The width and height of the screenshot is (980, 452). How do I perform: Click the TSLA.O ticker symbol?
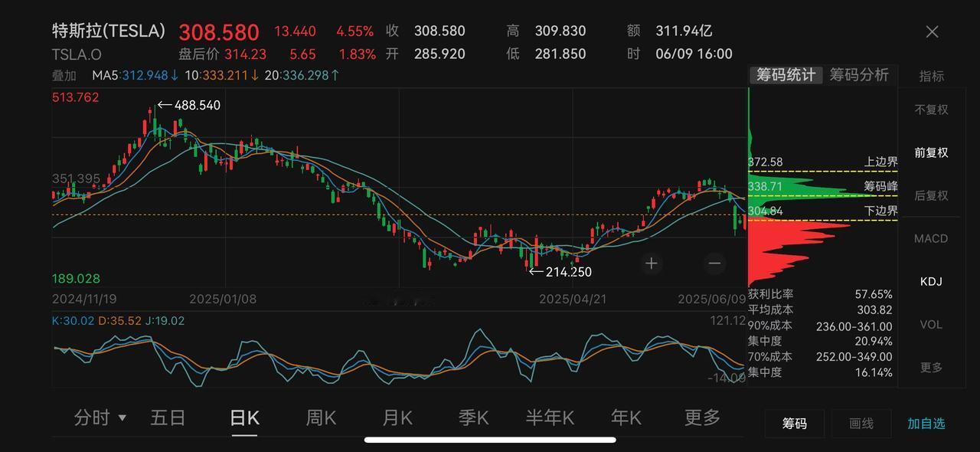77,54
